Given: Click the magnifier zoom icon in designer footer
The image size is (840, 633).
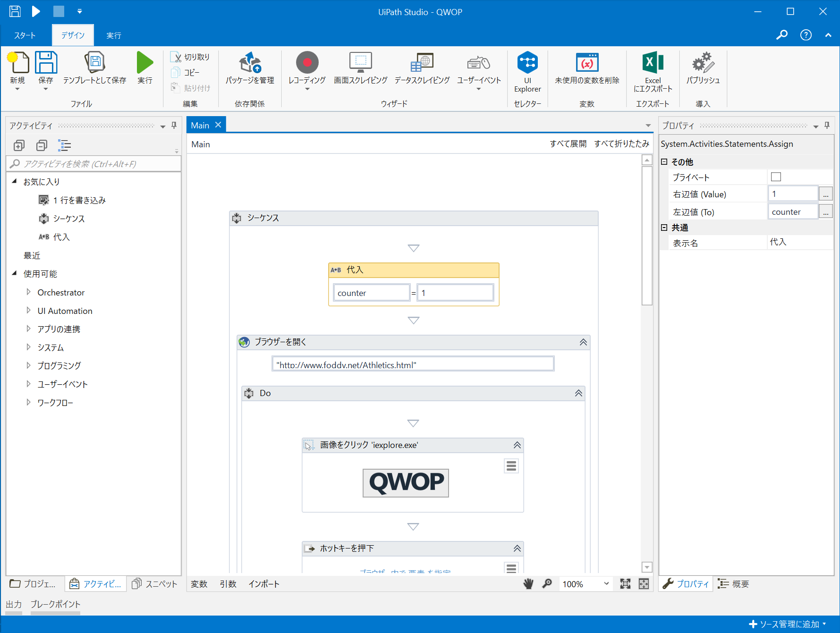Looking at the screenshot, I should (547, 584).
